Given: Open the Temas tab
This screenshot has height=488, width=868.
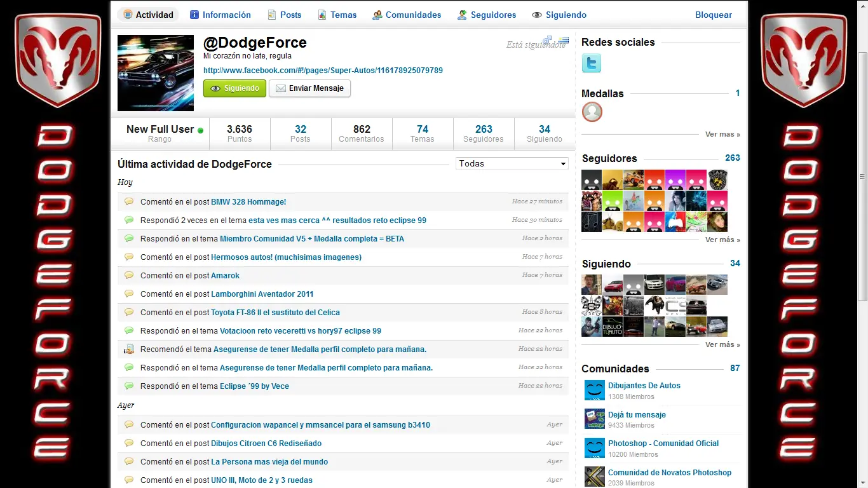Looking at the screenshot, I should click(337, 15).
